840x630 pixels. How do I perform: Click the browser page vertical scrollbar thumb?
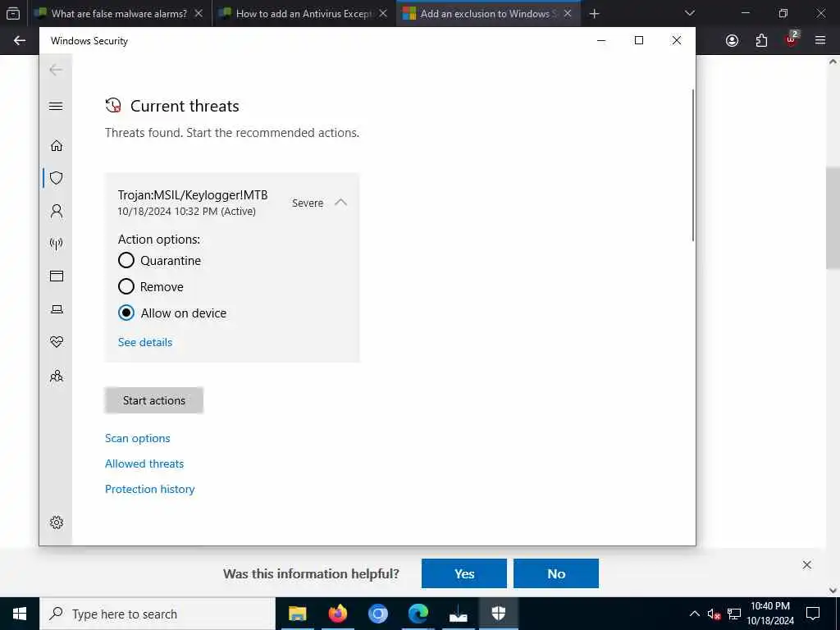click(x=832, y=218)
